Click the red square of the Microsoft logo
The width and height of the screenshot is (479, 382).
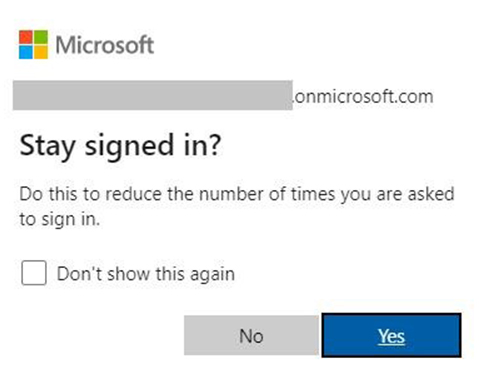tap(26, 37)
